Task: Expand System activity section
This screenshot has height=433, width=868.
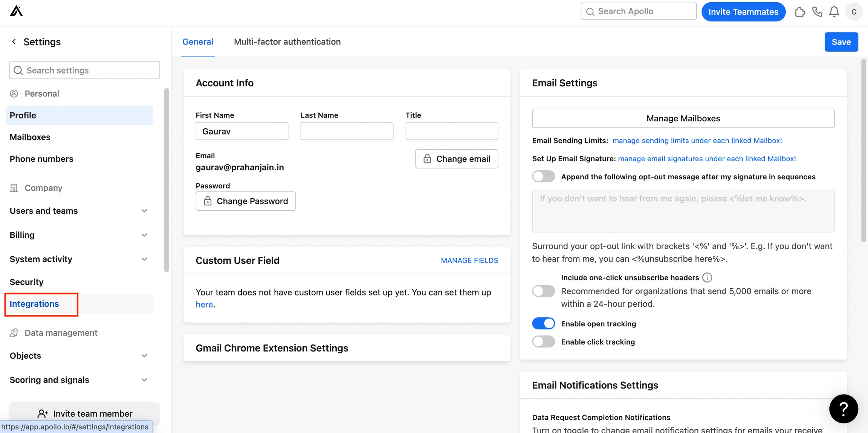Action: pos(144,259)
